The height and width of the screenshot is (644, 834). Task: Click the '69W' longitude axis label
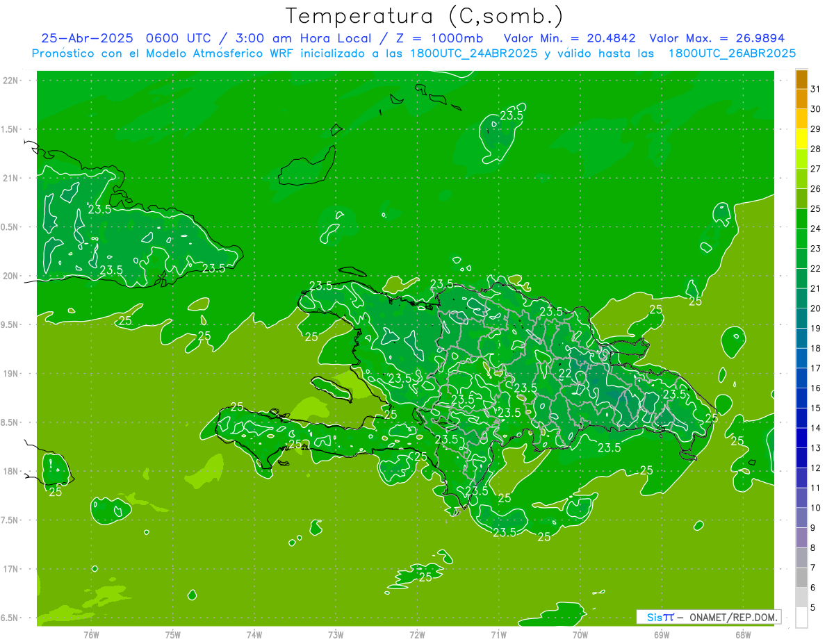(x=662, y=634)
